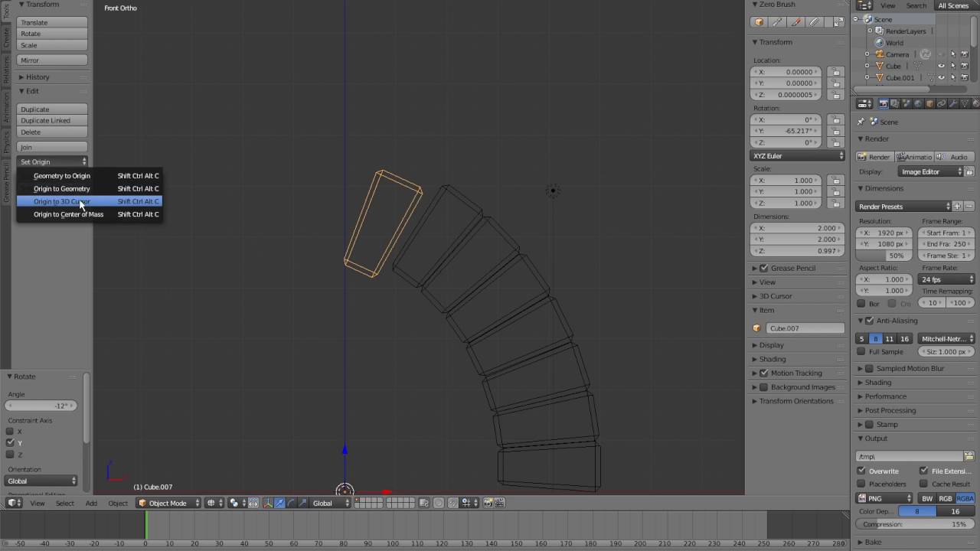Click the Cube.007 item name field
Image resolution: width=980 pixels, height=551 pixels.
(805, 328)
